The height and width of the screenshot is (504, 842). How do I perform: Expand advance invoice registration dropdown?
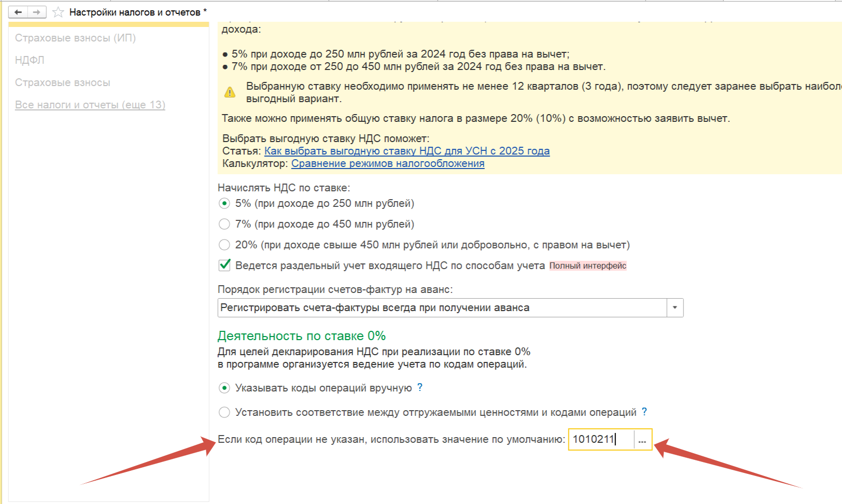[675, 307]
